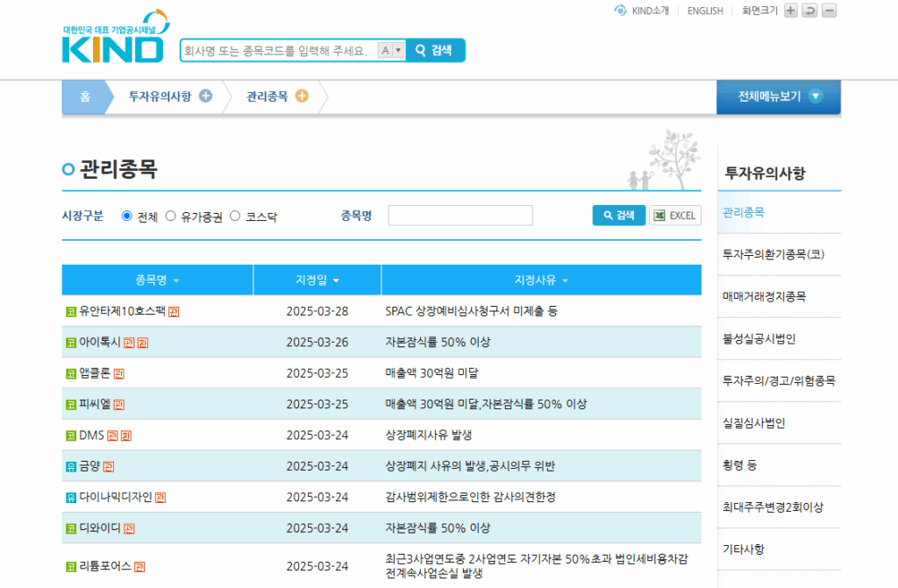The height and width of the screenshot is (588, 898).
Task: Select the 유가증권 radio button
Action: [171, 216]
